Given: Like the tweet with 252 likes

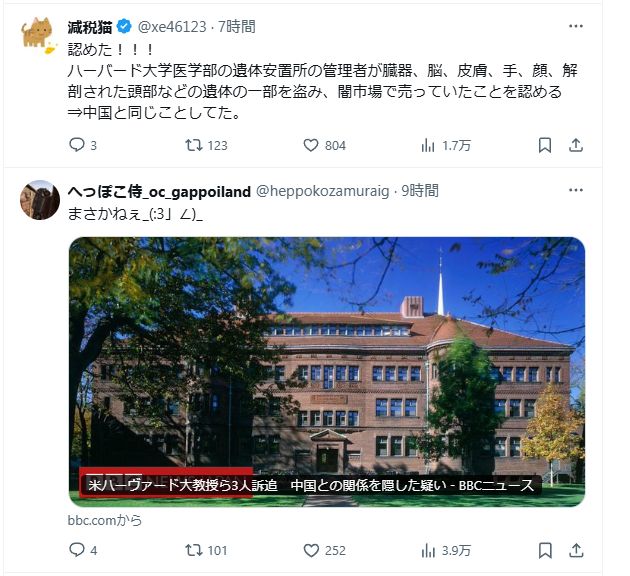Looking at the screenshot, I should click(324, 550).
